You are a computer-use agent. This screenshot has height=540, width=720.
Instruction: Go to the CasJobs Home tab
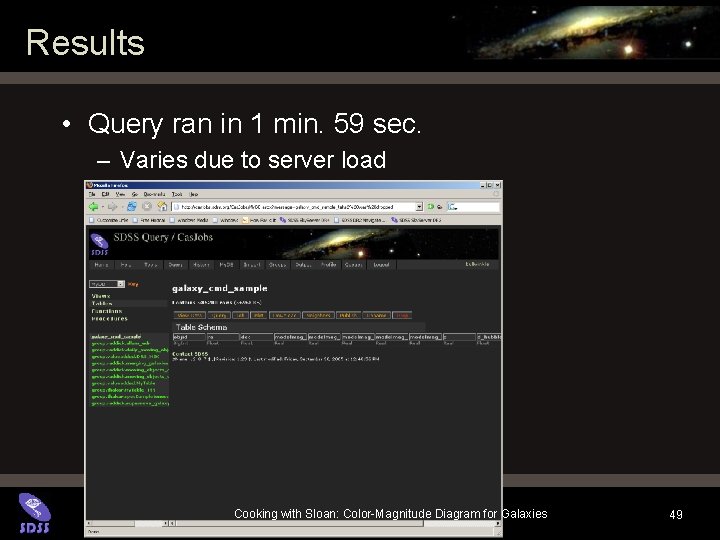[101, 264]
